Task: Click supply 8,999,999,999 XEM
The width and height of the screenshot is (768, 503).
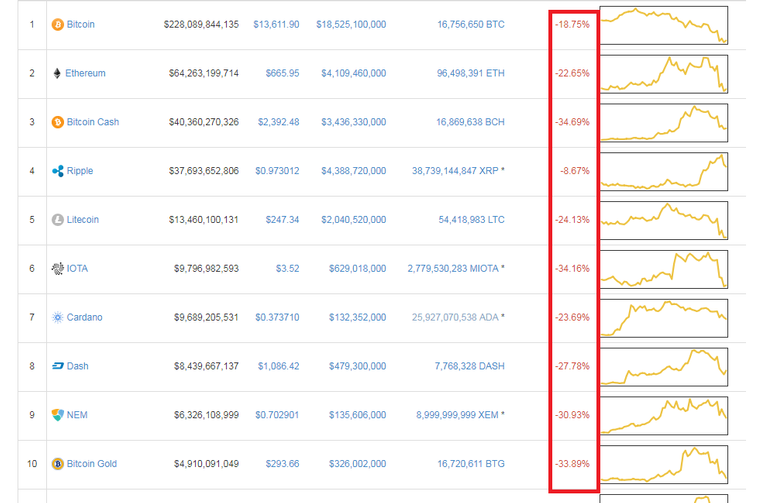Action: point(457,415)
